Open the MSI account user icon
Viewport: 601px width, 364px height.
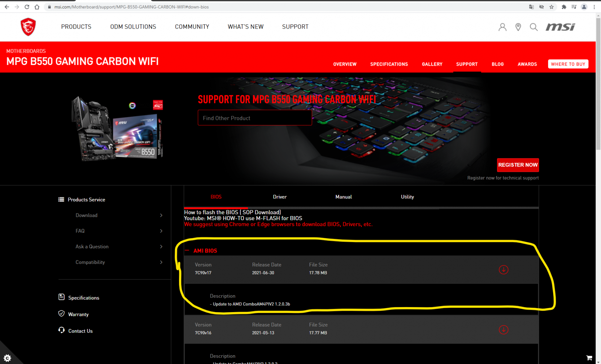(x=503, y=27)
